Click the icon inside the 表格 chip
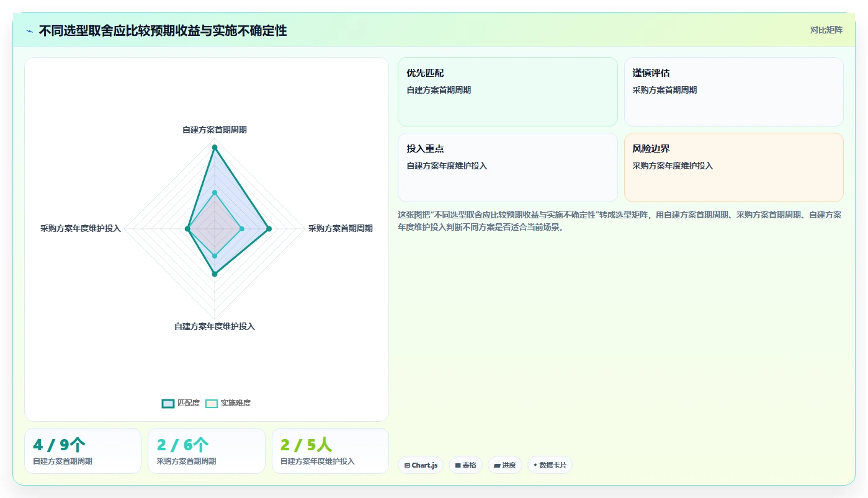The height and width of the screenshot is (498, 868). [x=458, y=465]
